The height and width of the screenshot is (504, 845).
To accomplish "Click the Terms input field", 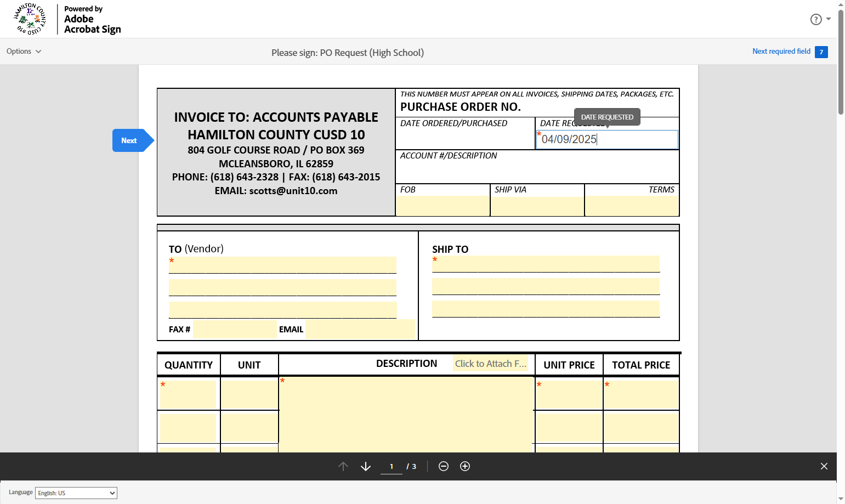I will click(x=632, y=206).
